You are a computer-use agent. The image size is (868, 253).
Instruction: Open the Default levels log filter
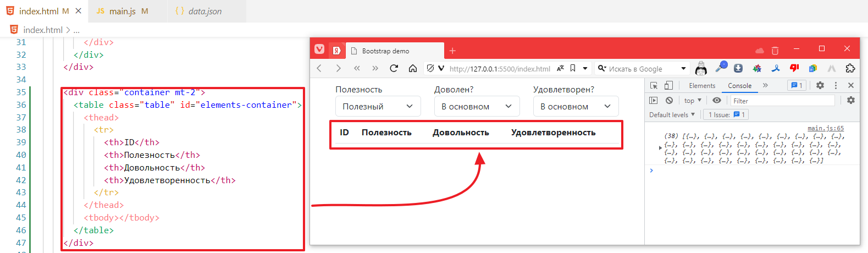pyautogui.click(x=672, y=115)
